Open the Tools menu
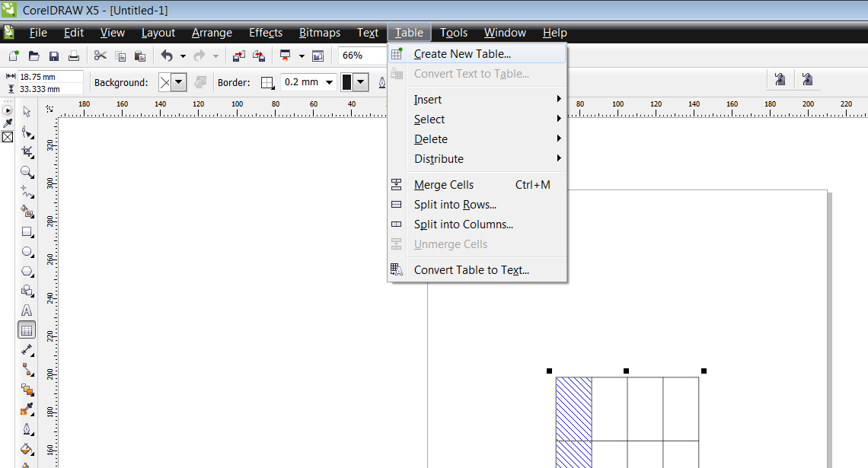 click(x=454, y=33)
